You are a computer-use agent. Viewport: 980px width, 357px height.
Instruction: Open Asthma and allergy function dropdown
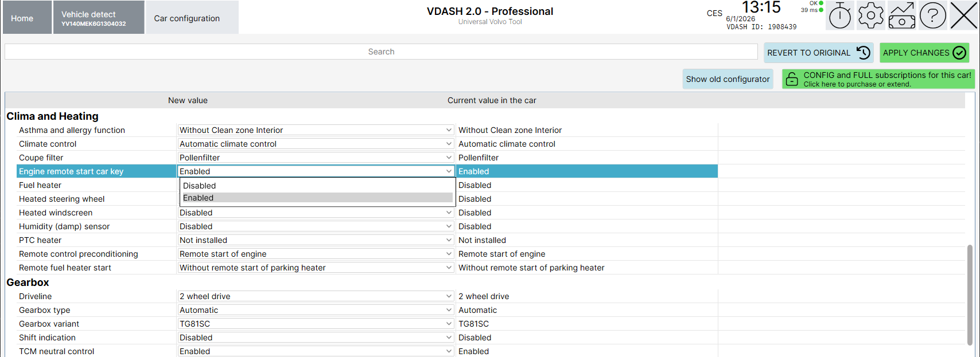(316, 130)
